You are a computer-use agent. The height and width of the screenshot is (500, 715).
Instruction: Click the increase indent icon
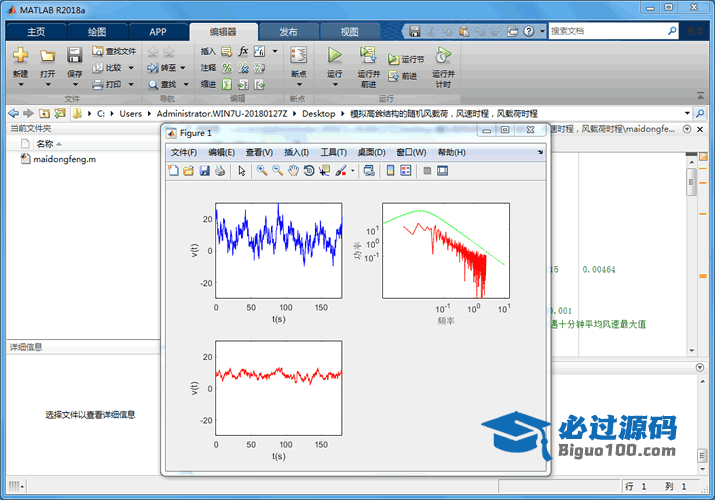pos(243,84)
